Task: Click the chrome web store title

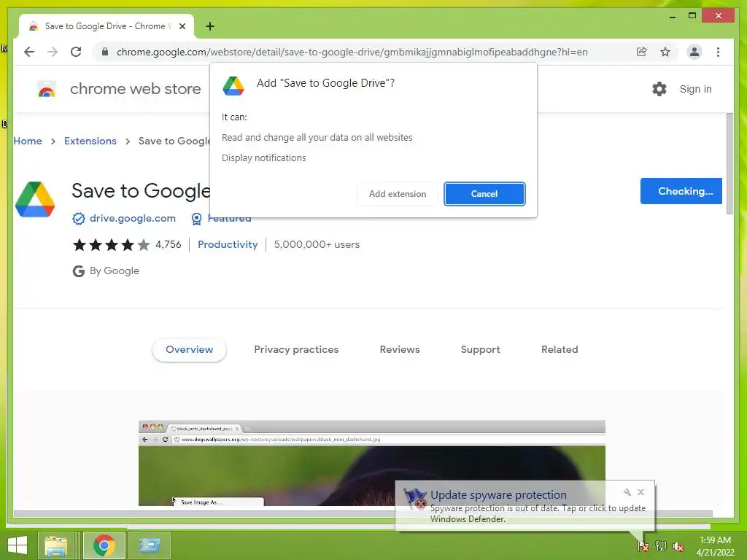Action: click(135, 89)
